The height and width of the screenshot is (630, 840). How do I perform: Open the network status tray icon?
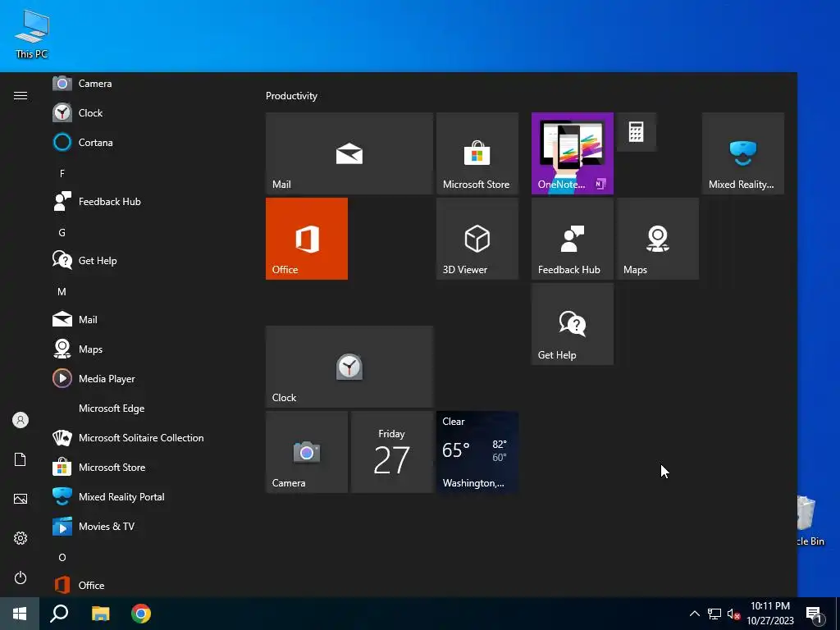(714, 614)
